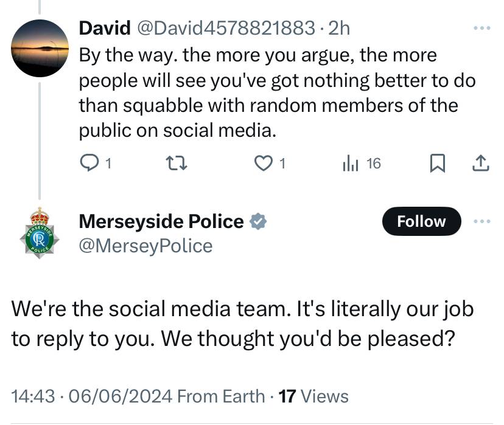The height and width of the screenshot is (425, 504).
Task: Open the 17 Views count
Action: (313, 396)
